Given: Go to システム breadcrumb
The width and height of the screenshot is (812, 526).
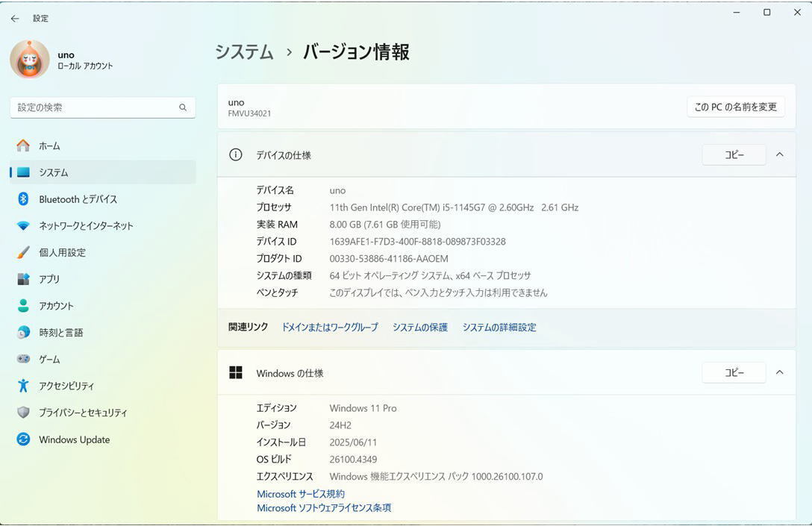Looking at the screenshot, I should tap(244, 51).
